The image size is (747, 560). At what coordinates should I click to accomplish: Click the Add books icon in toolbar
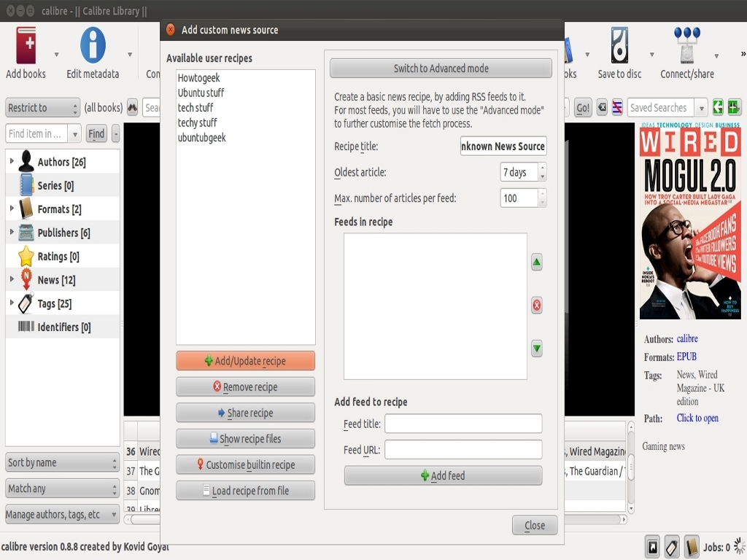click(x=26, y=45)
